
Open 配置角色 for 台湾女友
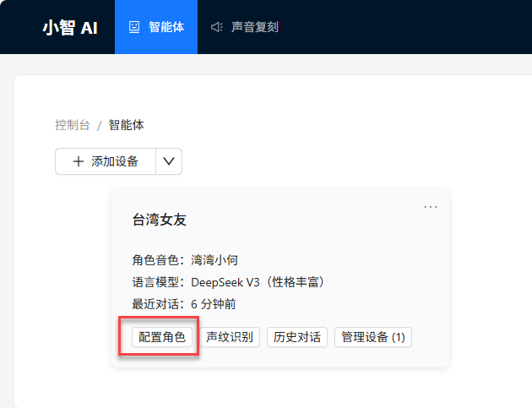[161, 337]
